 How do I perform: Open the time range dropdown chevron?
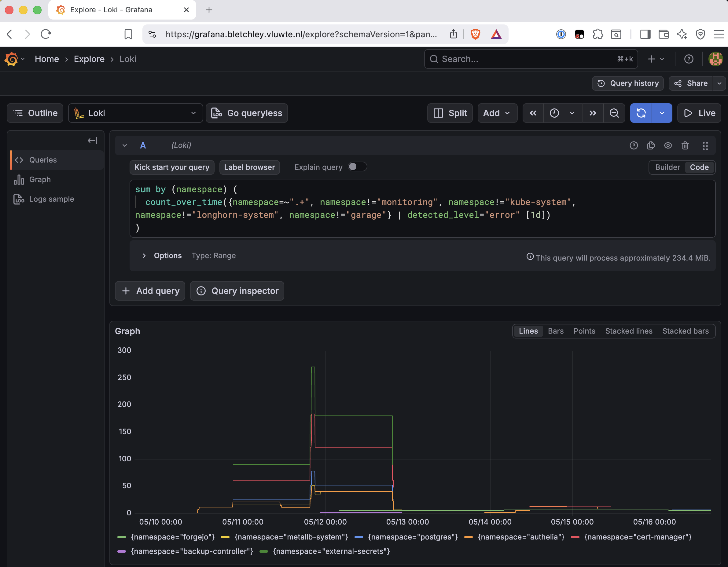point(572,113)
